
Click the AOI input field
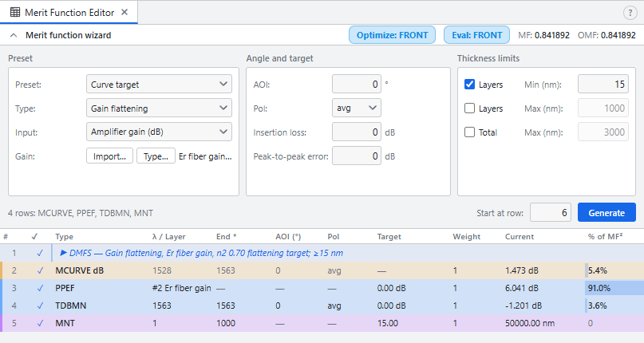click(x=357, y=85)
